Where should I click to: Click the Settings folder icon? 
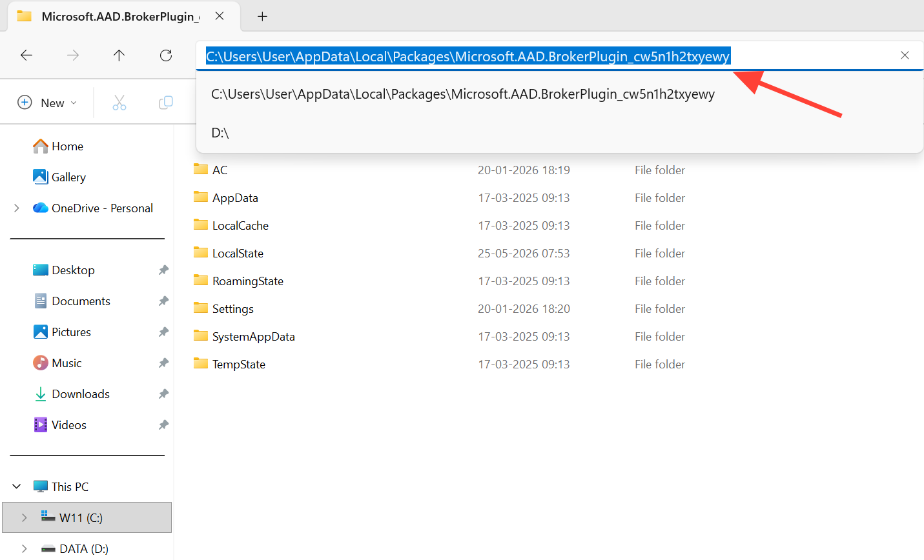[x=201, y=308]
